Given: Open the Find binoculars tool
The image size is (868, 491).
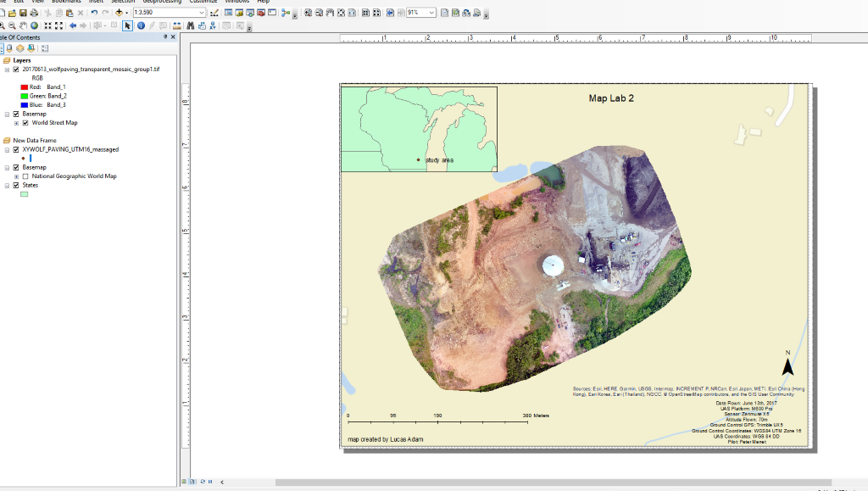Looking at the screenshot, I should point(191,26).
